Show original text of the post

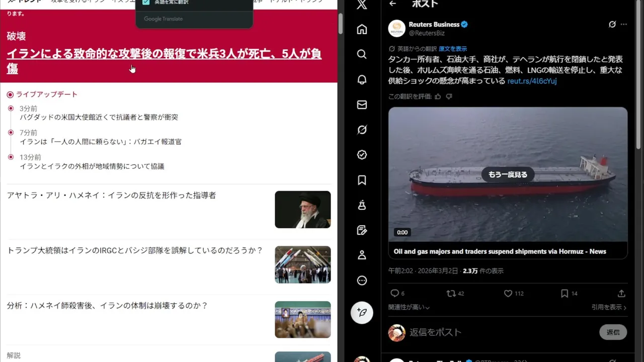pos(453,49)
